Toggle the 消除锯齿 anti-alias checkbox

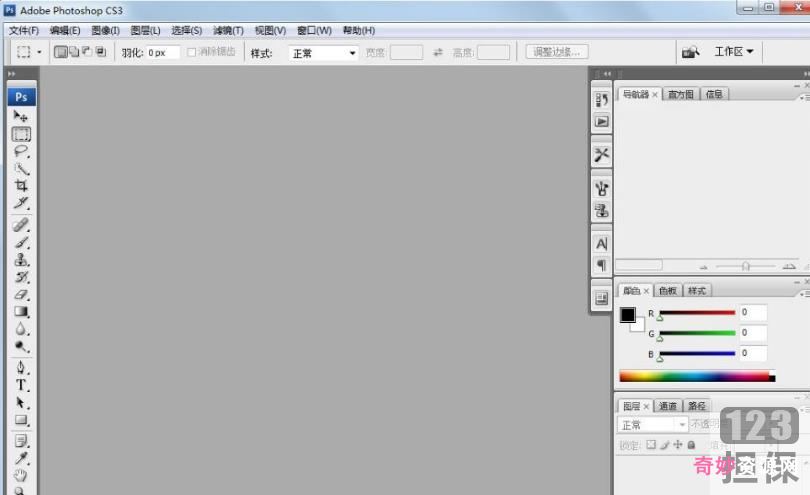click(x=192, y=52)
